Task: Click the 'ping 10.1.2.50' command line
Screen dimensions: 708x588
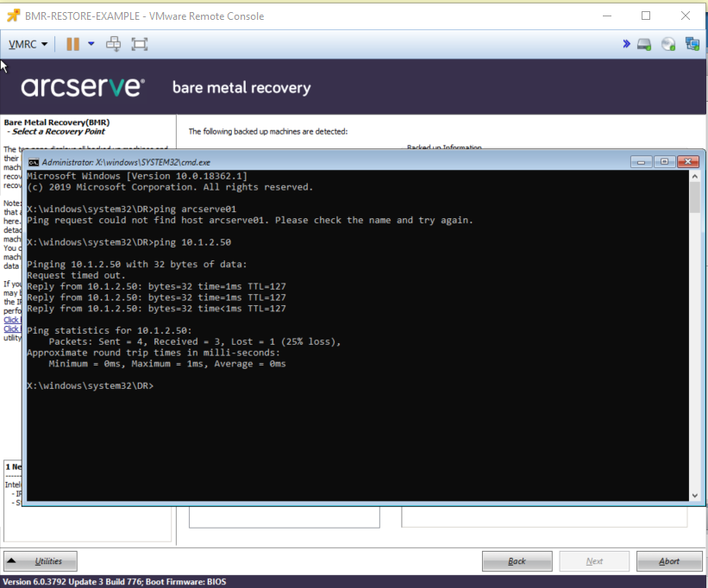Action: click(x=128, y=242)
